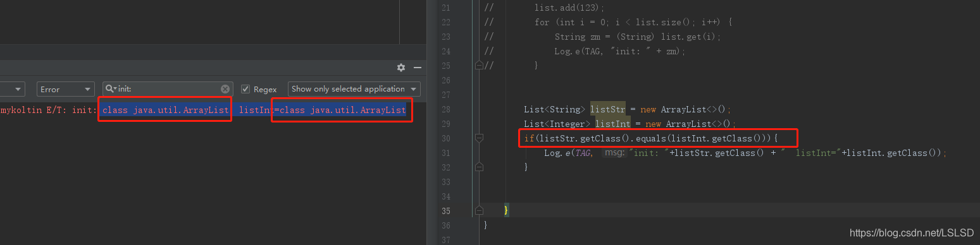
Task: Click the first 'class java.util.ArrayList' log output
Action: (x=165, y=111)
